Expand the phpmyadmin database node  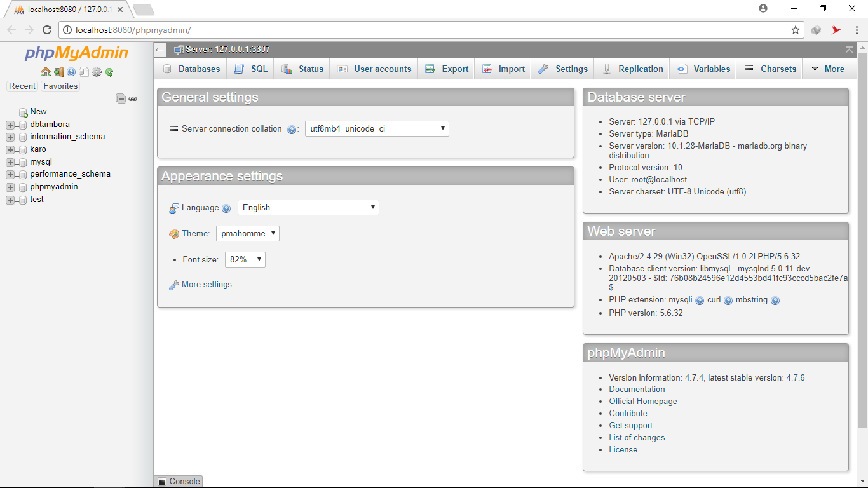pos(10,187)
